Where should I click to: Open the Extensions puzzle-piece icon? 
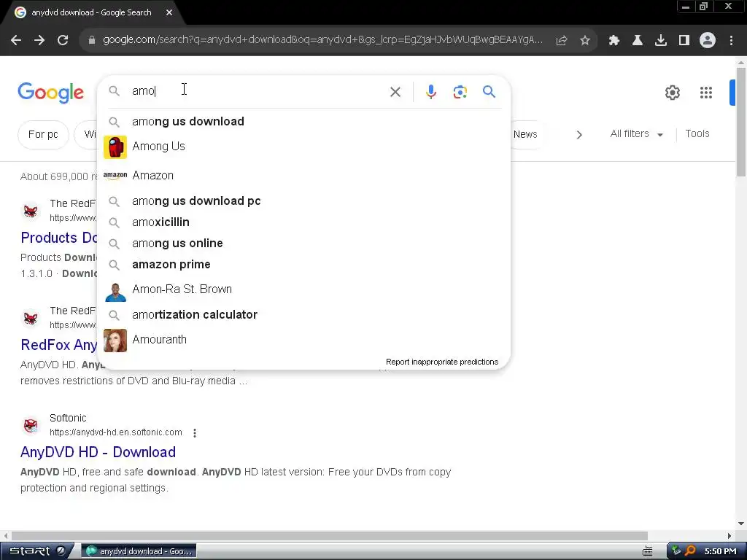pos(614,41)
